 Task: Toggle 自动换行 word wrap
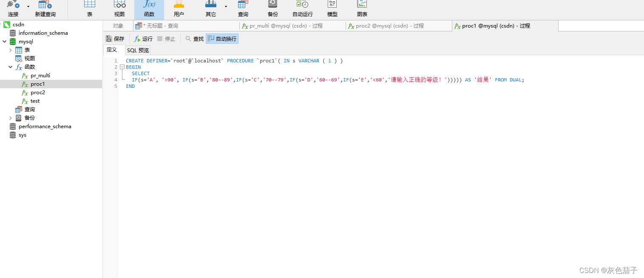(222, 39)
